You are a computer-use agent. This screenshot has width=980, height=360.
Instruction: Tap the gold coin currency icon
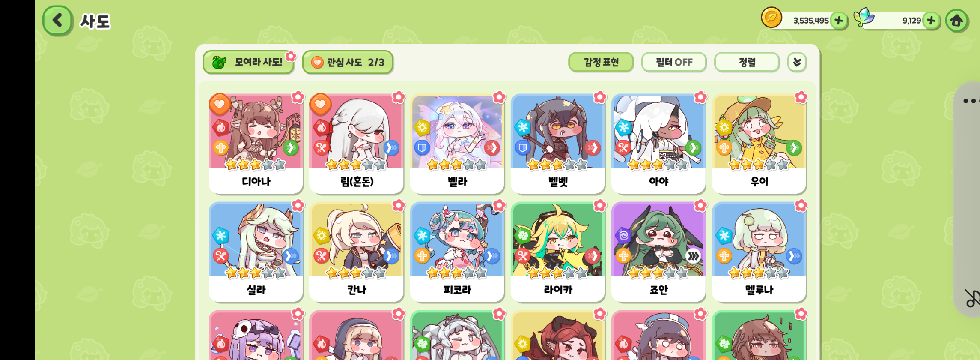[771, 18]
